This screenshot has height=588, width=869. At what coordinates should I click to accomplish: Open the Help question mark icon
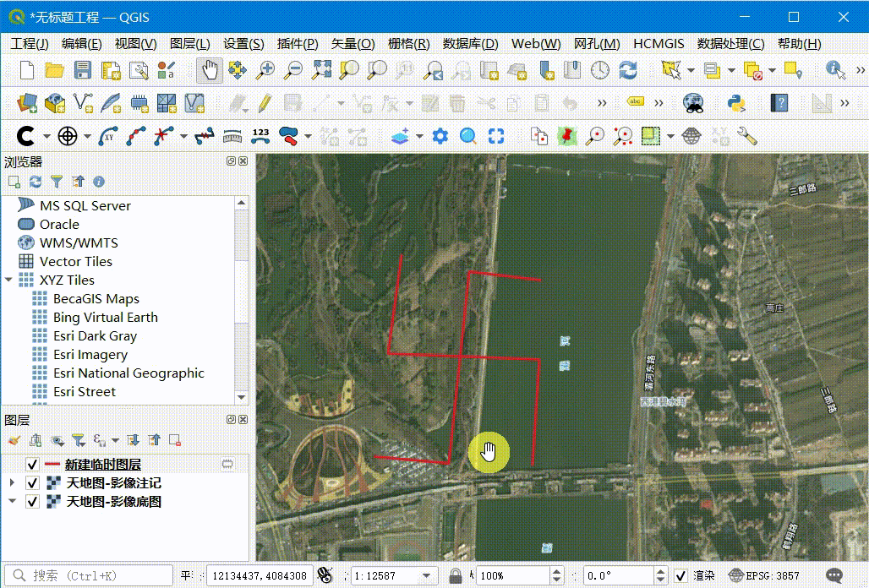[x=779, y=103]
